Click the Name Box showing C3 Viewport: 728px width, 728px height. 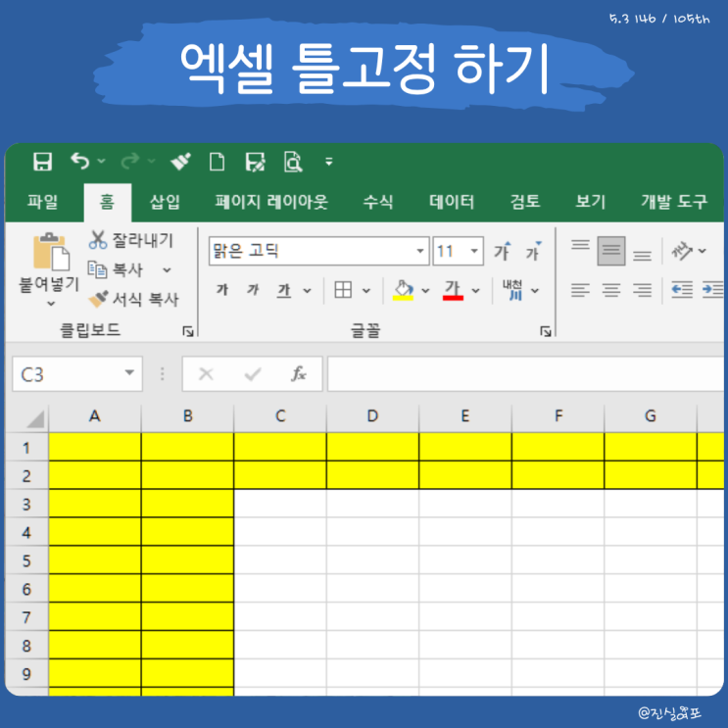77,374
